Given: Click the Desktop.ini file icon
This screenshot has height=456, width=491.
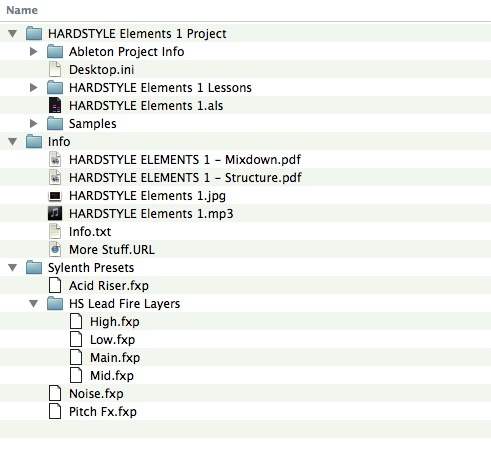Looking at the screenshot, I should pyautogui.click(x=55, y=69).
